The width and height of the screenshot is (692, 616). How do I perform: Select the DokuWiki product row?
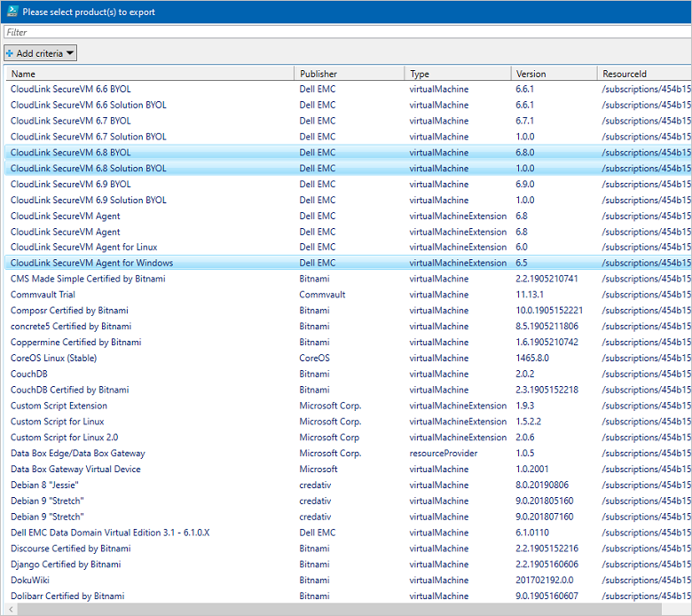(x=348, y=580)
